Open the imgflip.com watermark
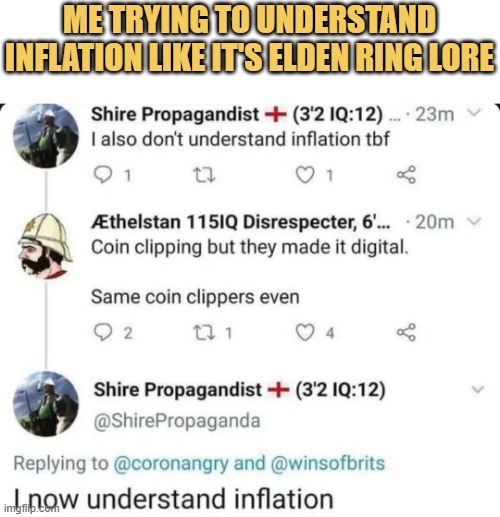This screenshot has width=500, height=517. [31, 508]
